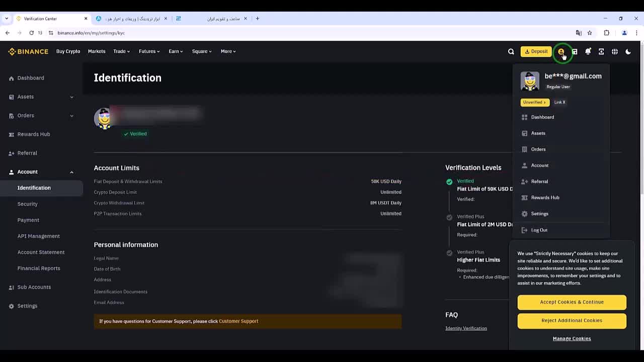The width and height of the screenshot is (644, 362).
Task: Open Settings from profile dropdown menu
Action: [x=539, y=214]
